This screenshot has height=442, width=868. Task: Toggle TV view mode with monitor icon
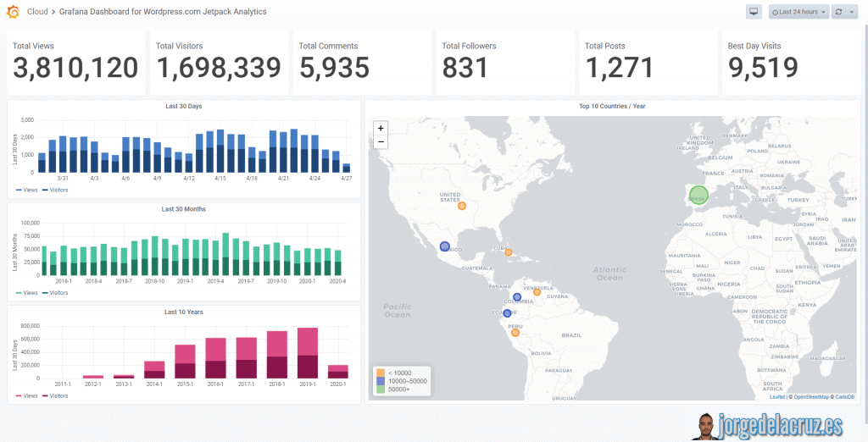(x=754, y=12)
